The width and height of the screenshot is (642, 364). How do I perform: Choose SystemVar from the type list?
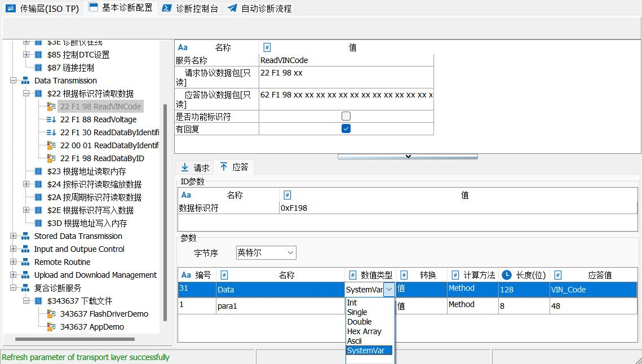tap(369, 350)
